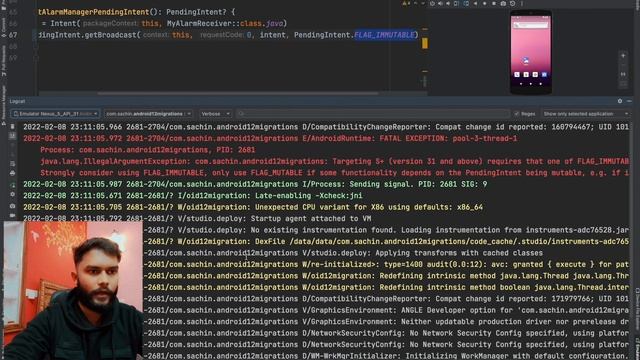Viewport: 640px width, 360px height.
Task: Click line number 67 in editor gutter
Action: pos(13,35)
